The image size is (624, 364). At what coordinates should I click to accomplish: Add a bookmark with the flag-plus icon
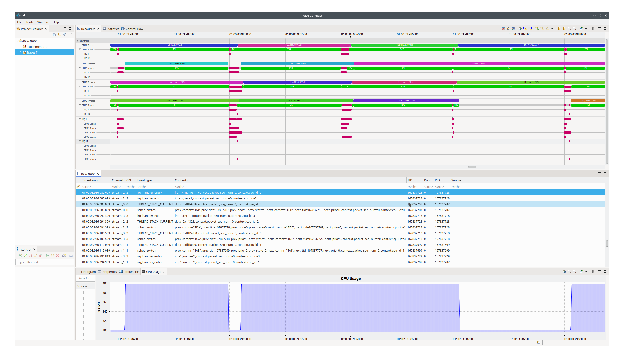click(x=537, y=29)
